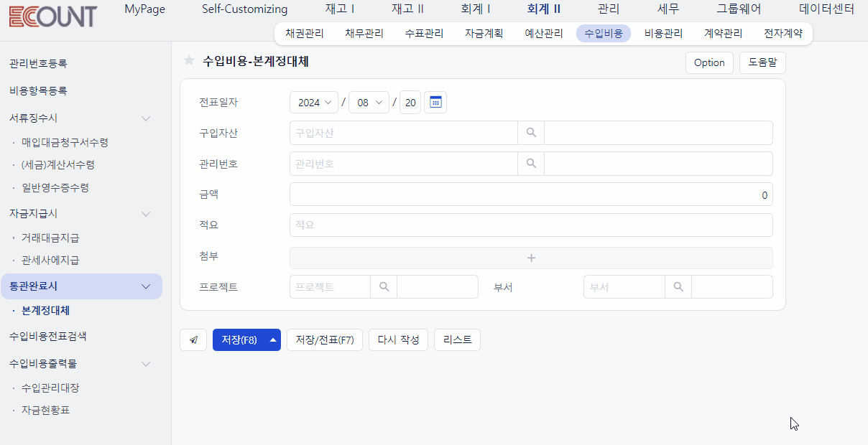Viewport: 868px width, 445px height.
Task: Collapse the 수입비용출력물 section chevron
Action: (x=146, y=364)
